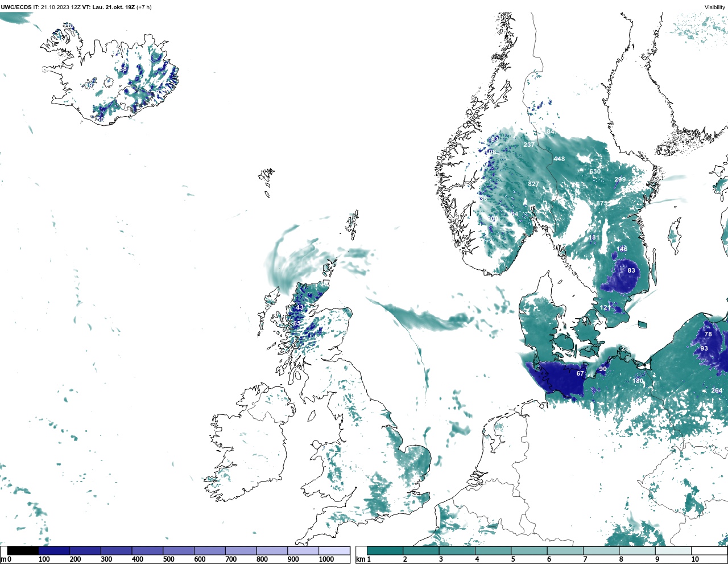This screenshot has height=564, width=728.
Task: Select the 800–900 m pale lavender swatch
Action: pyautogui.click(x=272, y=550)
